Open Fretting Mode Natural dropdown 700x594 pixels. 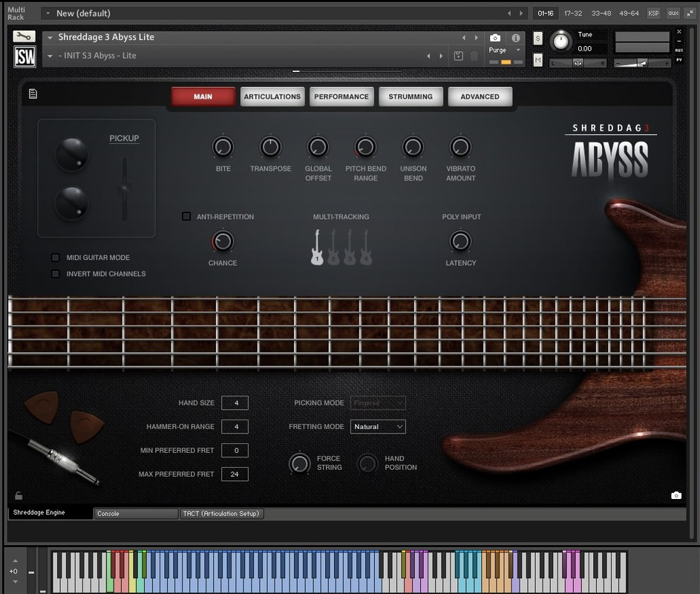click(378, 426)
